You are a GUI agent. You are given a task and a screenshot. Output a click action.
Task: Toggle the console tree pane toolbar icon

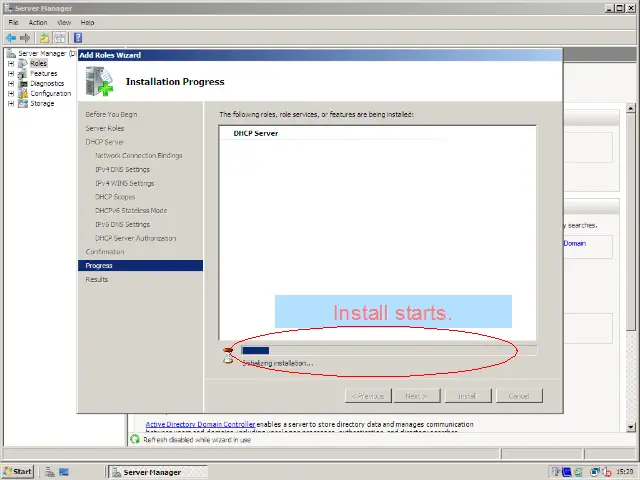point(60,38)
